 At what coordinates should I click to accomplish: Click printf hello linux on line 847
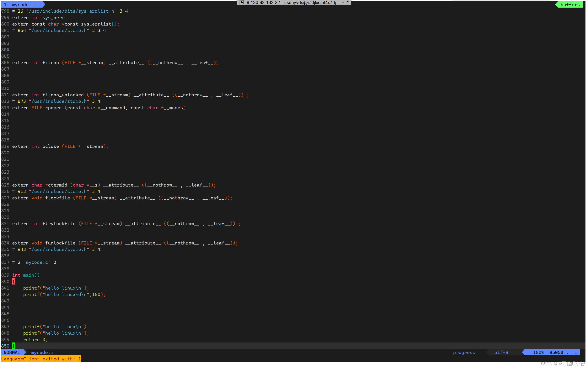click(x=56, y=327)
